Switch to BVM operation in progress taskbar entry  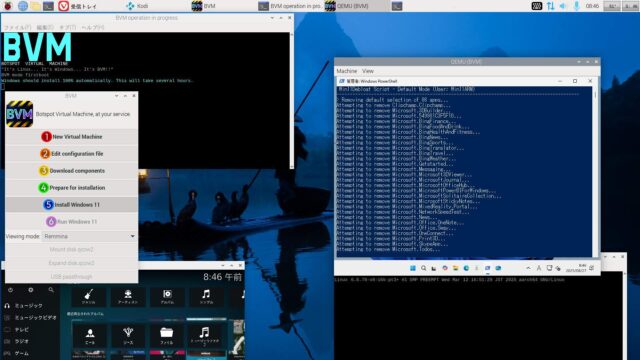pos(290,6)
